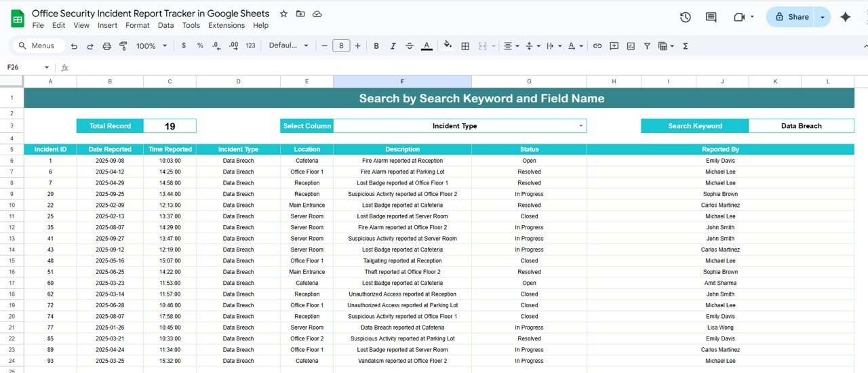The width and height of the screenshot is (868, 373).
Task: Expand the Select Column Incident Type dropdown
Action: (x=580, y=126)
